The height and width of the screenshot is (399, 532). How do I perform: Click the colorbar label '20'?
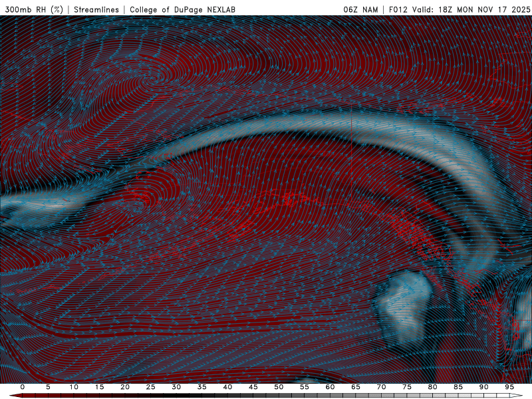[125, 387]
